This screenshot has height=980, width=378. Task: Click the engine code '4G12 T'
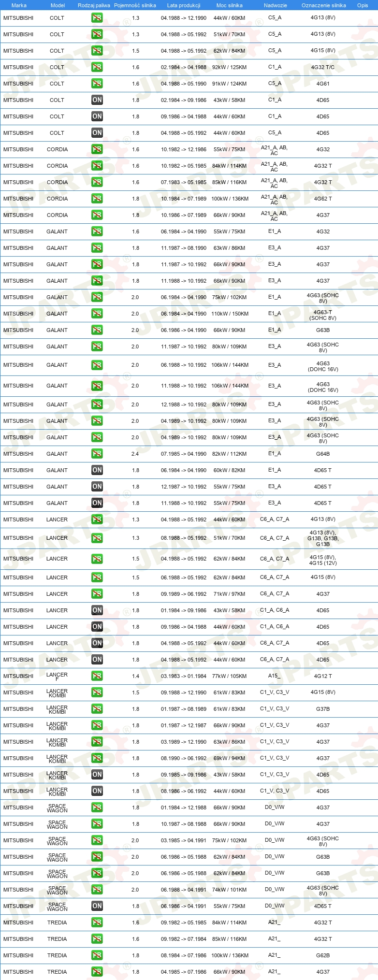[x=323, y=676]
